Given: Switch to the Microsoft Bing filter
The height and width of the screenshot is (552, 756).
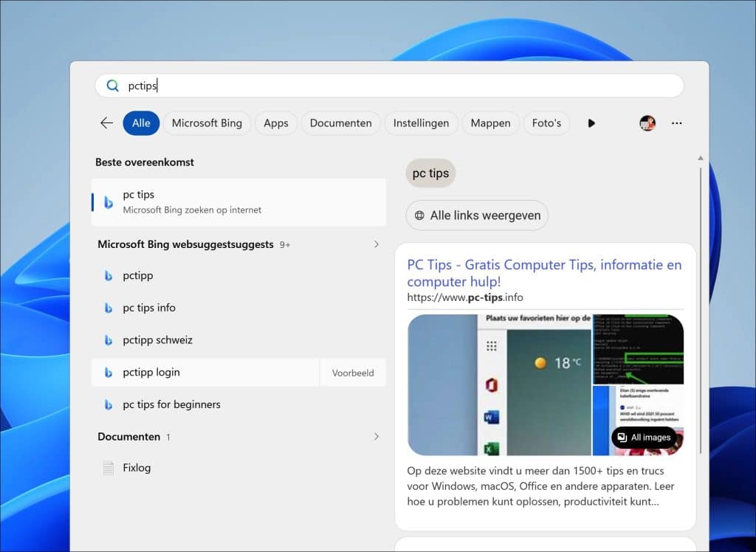Looking at the screenshot, I should pos(207,123).
